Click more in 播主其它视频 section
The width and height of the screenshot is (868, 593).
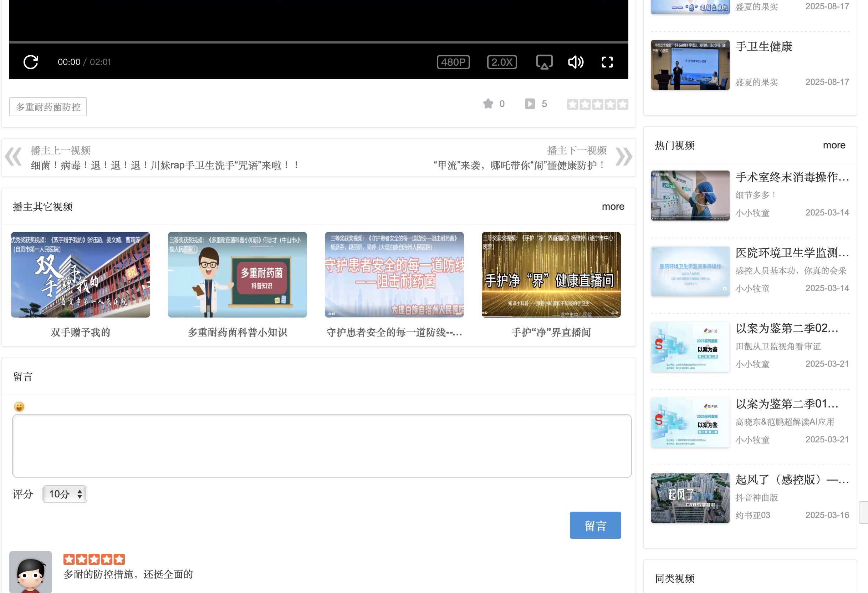click(x=613, y=207)
